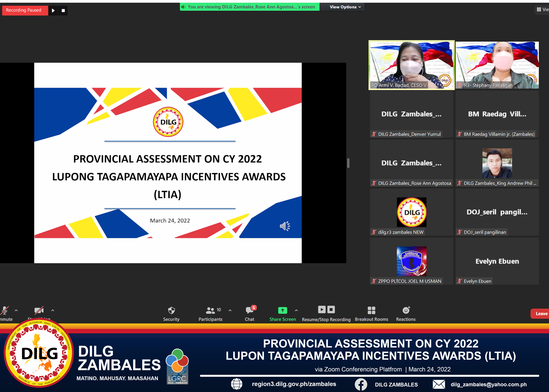Screen dimensions: 549x392
Task: Select ZPPO PLTCOL JOEL M USMAN tile
Action: click(412, 261)
